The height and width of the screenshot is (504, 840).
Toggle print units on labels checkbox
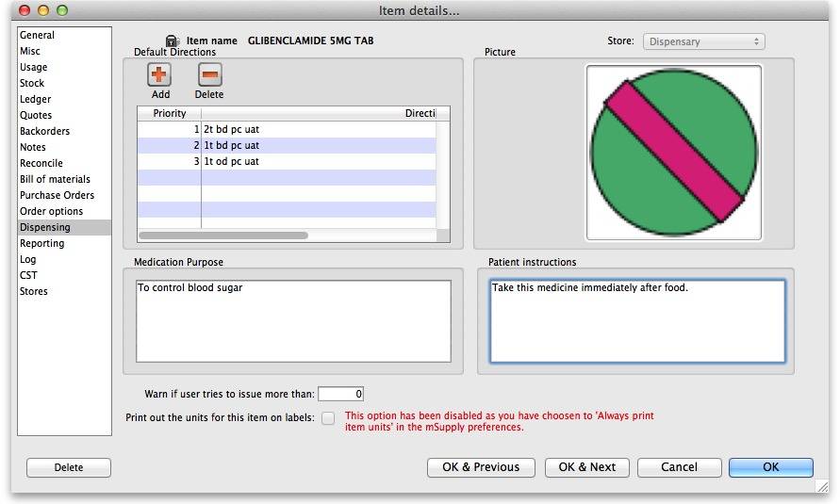click(x=328, y=418)
